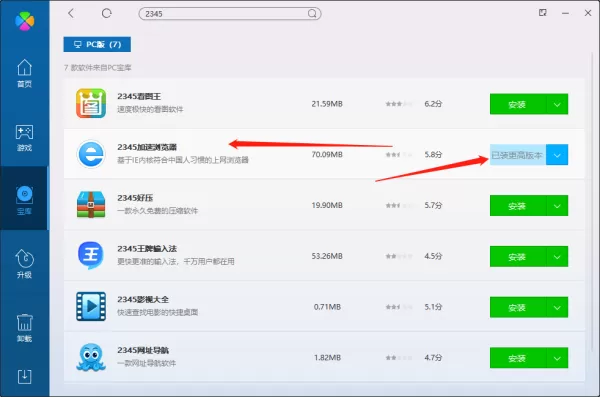Expand install options for 2345影视大全
The width and height of the screenshot is (600, 397).
[557, 307]
